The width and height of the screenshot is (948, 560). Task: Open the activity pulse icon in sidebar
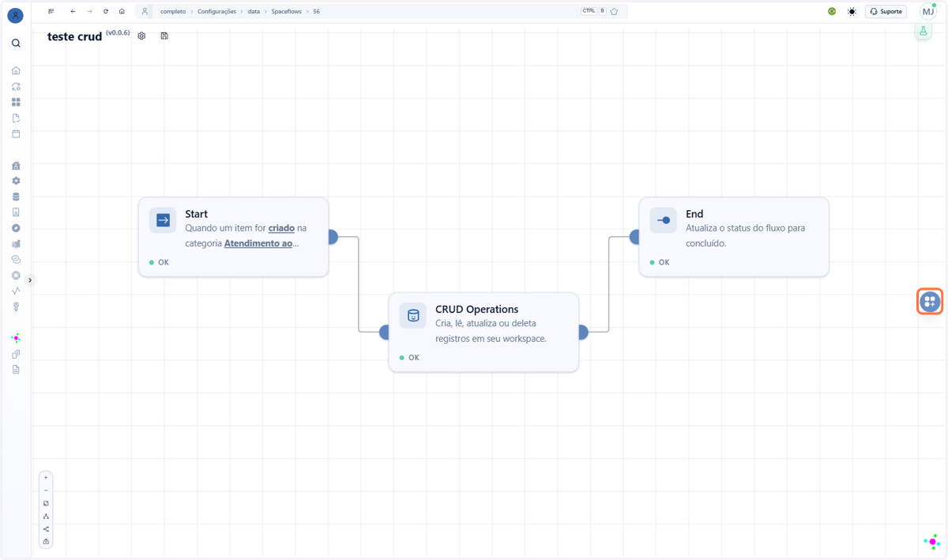[16, 291]
